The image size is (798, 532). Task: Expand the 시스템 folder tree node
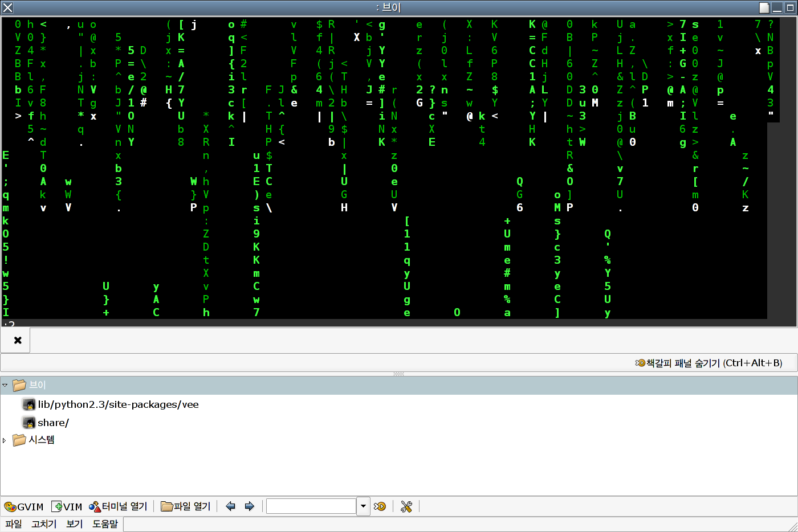(5, 440)
